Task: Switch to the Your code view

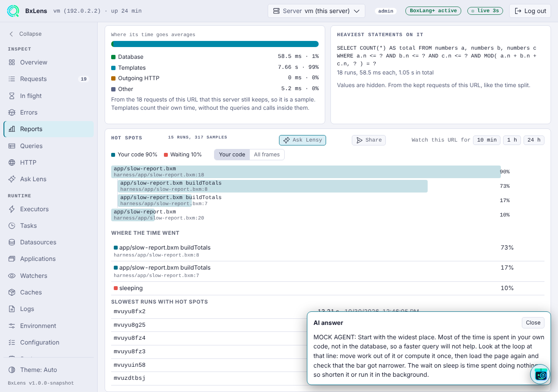Action: pos(232,155)
